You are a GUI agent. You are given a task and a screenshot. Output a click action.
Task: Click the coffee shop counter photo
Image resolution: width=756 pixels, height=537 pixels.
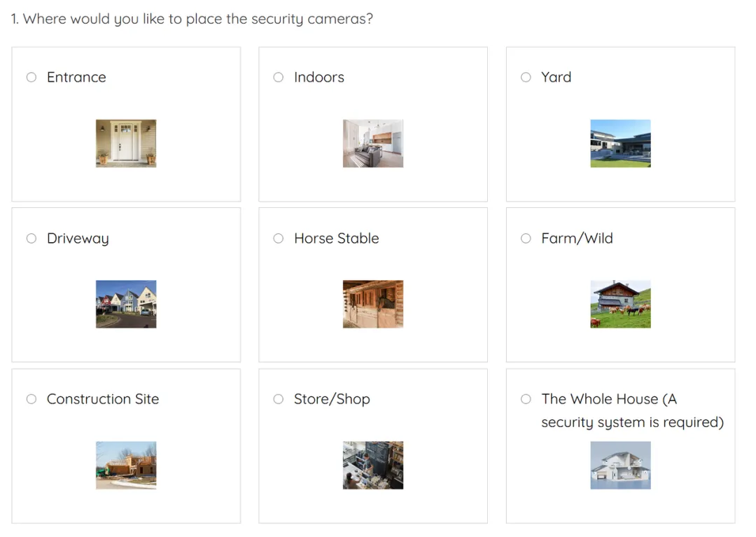point(373,465)
